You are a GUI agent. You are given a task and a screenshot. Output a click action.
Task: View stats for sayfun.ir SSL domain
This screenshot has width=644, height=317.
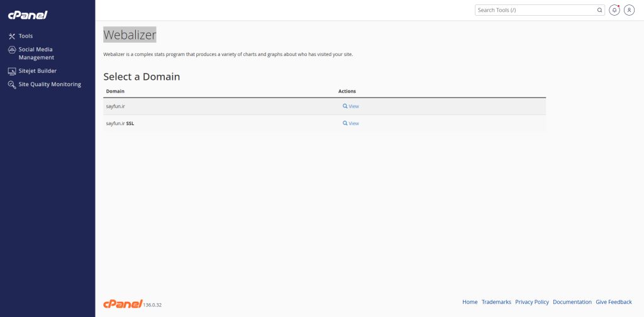(351, 123)
